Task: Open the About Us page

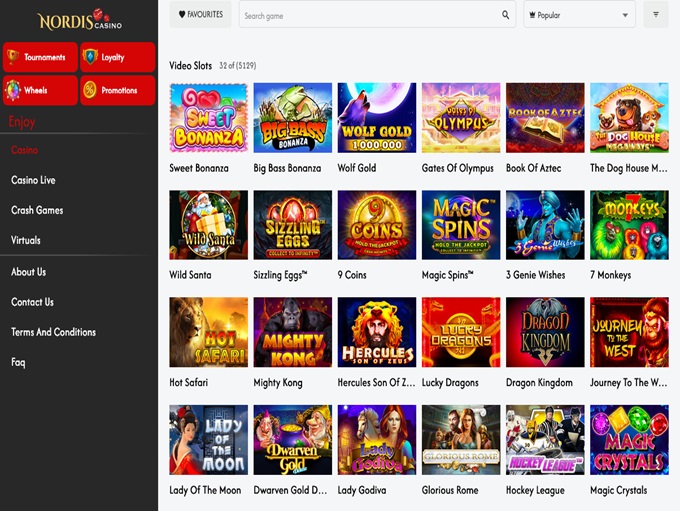Action: tap(28, 272)
